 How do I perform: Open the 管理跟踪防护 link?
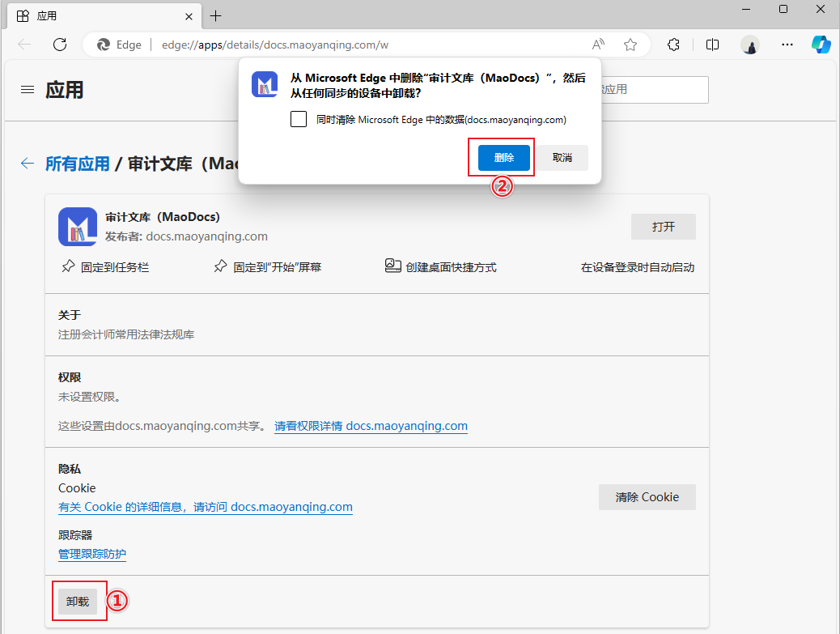92,554
